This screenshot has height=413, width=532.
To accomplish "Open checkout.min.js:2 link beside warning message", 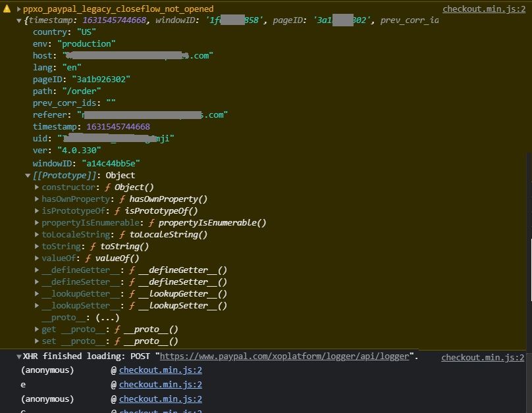I will coord(484,9).
